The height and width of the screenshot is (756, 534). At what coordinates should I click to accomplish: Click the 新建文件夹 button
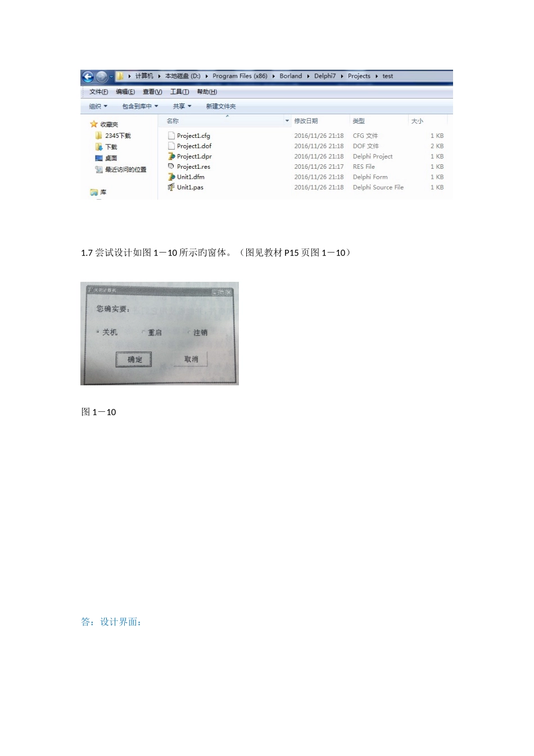coord(221,106)
